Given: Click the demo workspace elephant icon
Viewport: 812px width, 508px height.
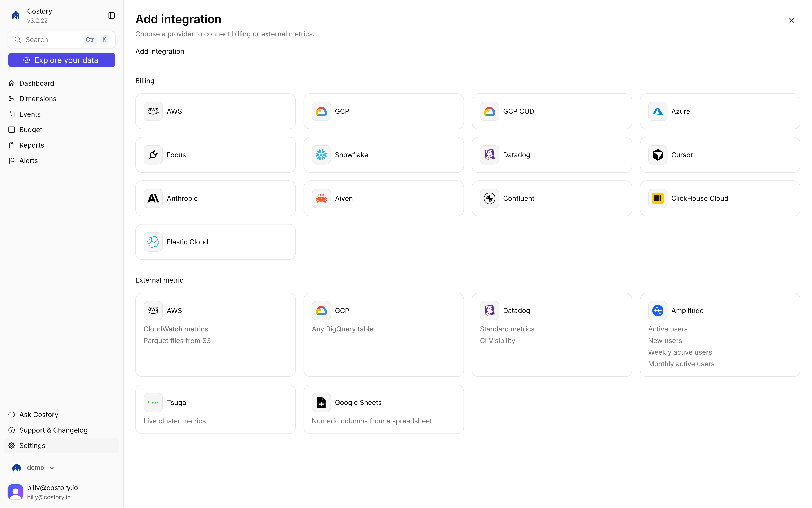Looking at the screenshot, I should pos(16,468).
